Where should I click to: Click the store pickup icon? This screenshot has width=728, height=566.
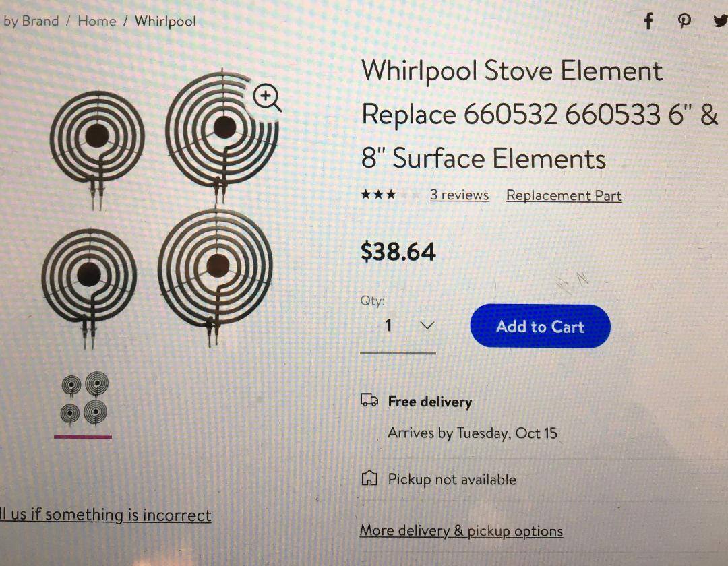tap(369, 479)
